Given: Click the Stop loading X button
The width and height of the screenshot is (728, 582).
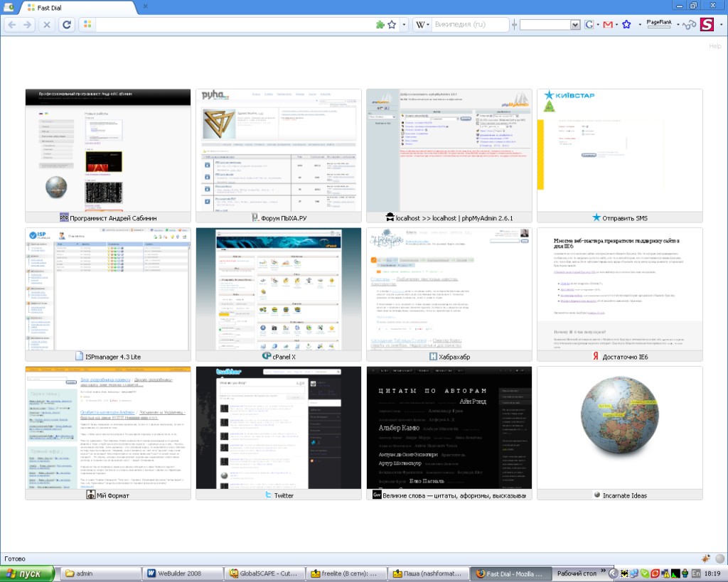Looking at the screenshot, I should [47, 25].
